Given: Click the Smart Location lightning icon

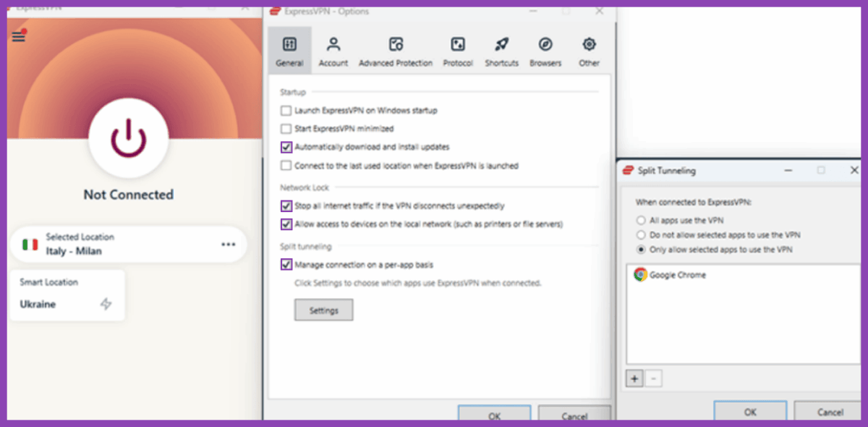Looking at the screenshot, I should (x=106, y=304).
